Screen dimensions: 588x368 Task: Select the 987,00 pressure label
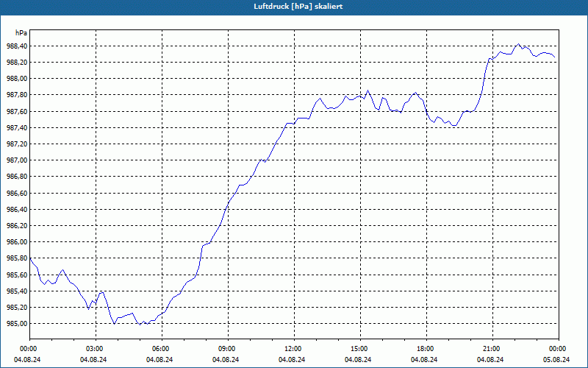pos(17,160)
